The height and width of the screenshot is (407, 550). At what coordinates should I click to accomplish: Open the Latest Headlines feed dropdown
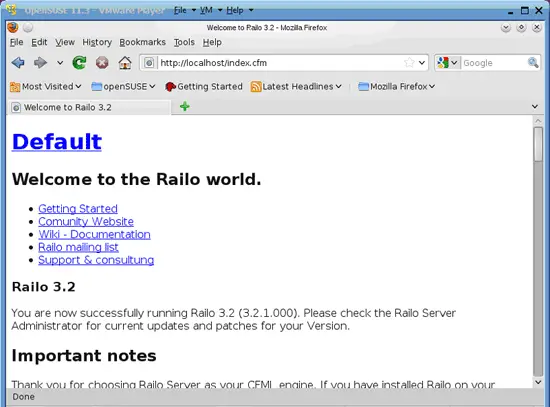click(x=296, y=86)
